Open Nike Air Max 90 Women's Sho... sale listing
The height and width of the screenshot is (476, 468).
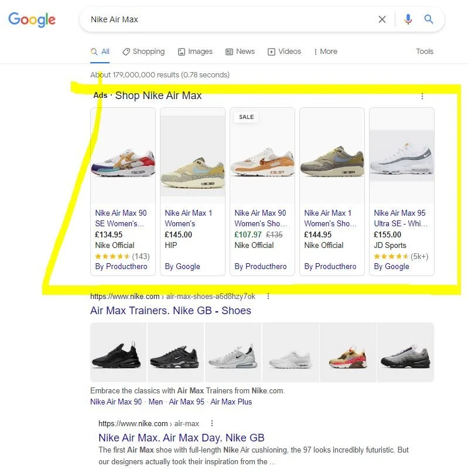tap(261, 218)
